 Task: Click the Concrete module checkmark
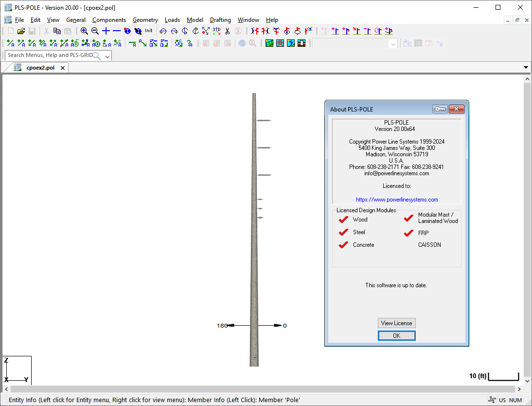[x=343, y=244]
